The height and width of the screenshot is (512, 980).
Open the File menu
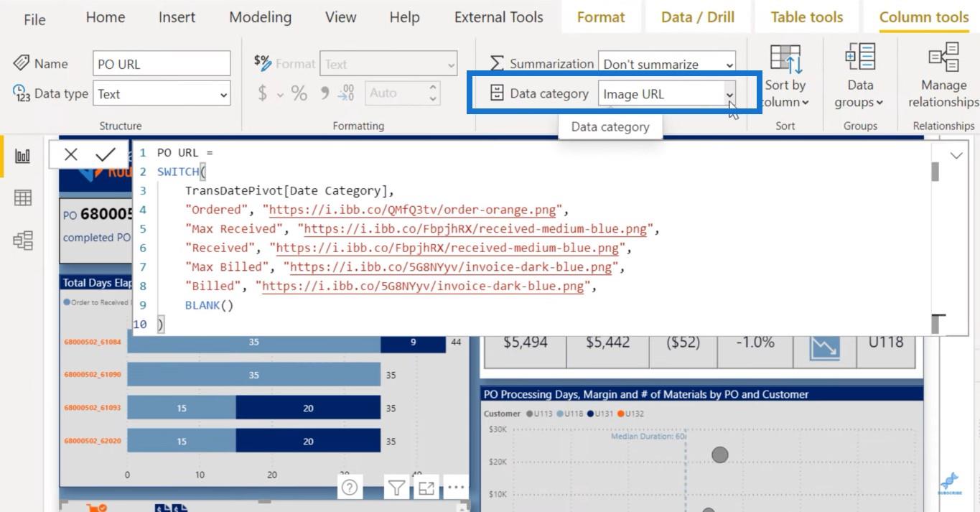pos(34,19)
